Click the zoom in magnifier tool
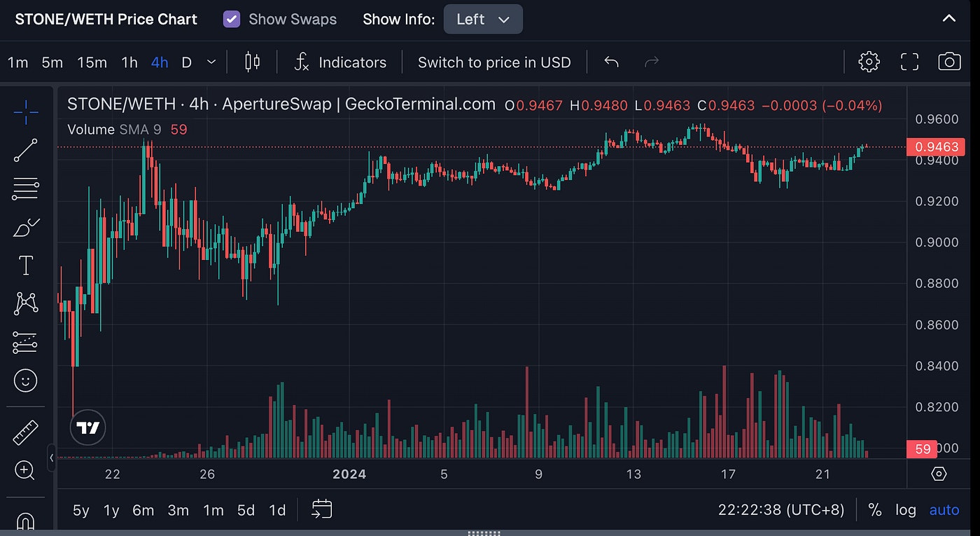This screenshot has height=536, width=980. click(24, 470)
